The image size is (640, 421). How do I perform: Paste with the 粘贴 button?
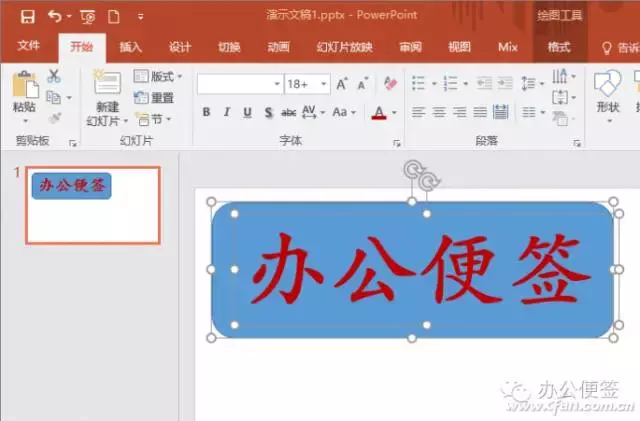24,96
